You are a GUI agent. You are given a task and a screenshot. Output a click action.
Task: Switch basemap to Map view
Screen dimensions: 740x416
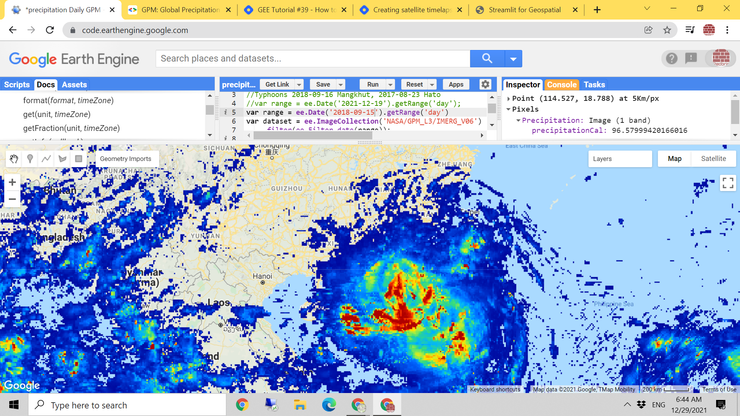[675, 159]
